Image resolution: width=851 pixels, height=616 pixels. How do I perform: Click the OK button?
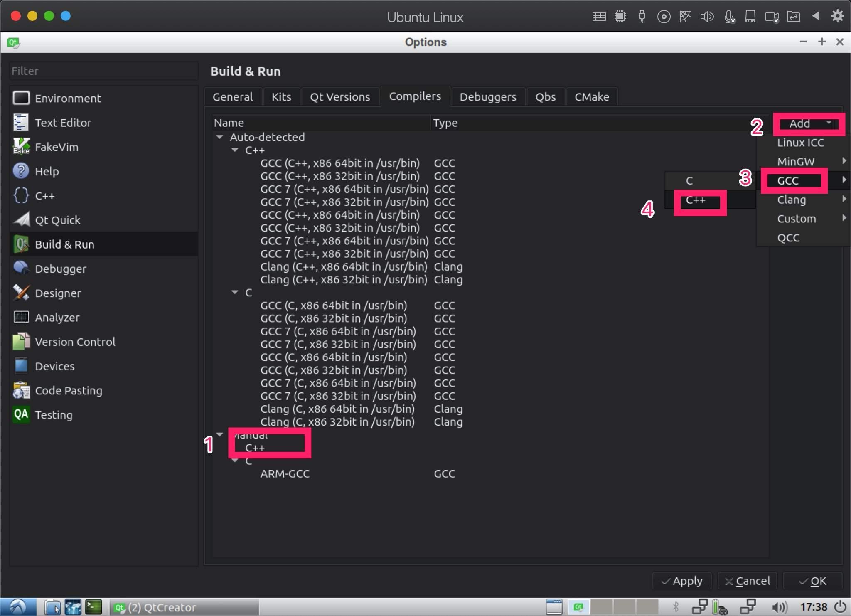pos(813,581)
